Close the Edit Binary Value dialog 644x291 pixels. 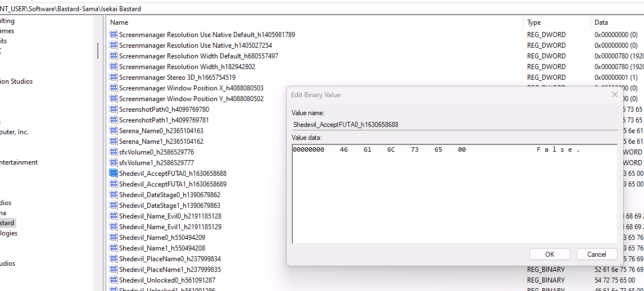[x=614, y=95]
